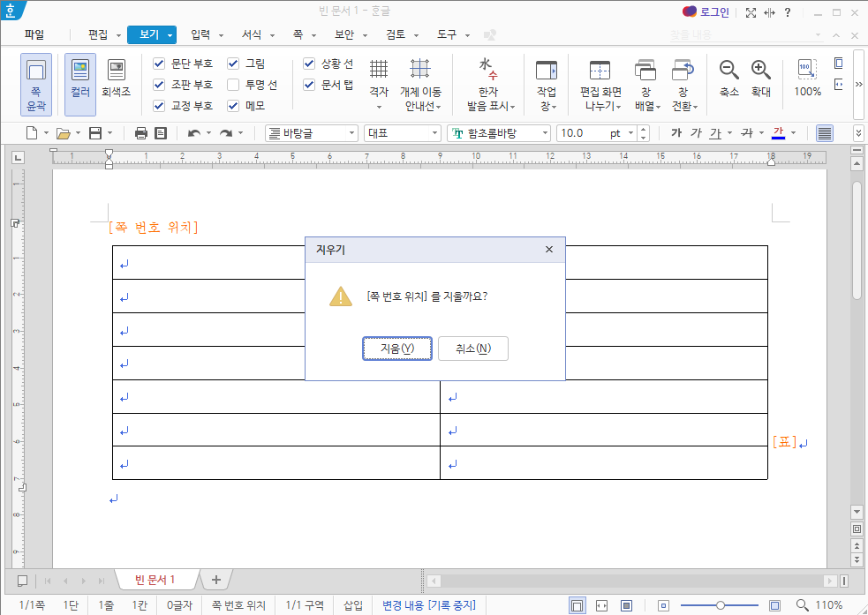Click the new document icon
Image resolution: width=868 pixels, height=615 pixels.
click(x=32, y=133)
